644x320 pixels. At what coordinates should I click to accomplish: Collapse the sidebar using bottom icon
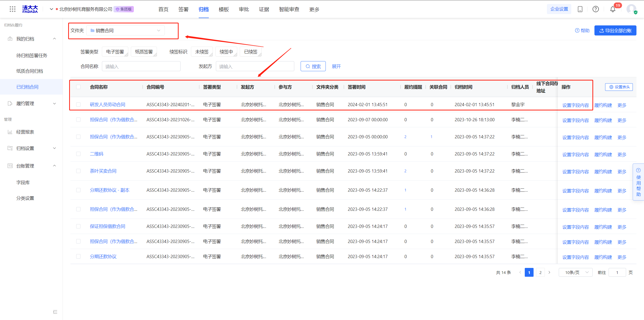(x=55, y=312)
